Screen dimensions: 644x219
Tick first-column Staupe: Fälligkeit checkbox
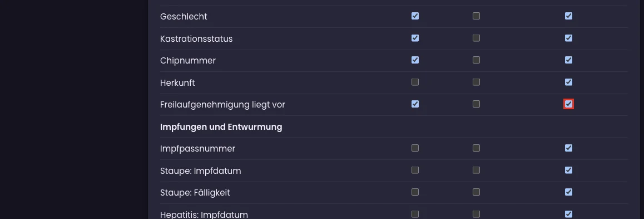tap(415, 192)
